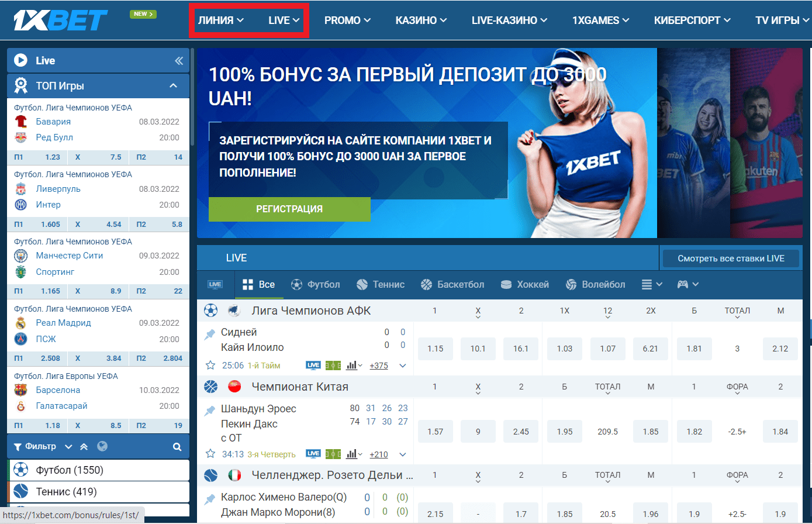
Task: Click odds 2.45 for Пекин Дакс win
Action: coord(521,432)
